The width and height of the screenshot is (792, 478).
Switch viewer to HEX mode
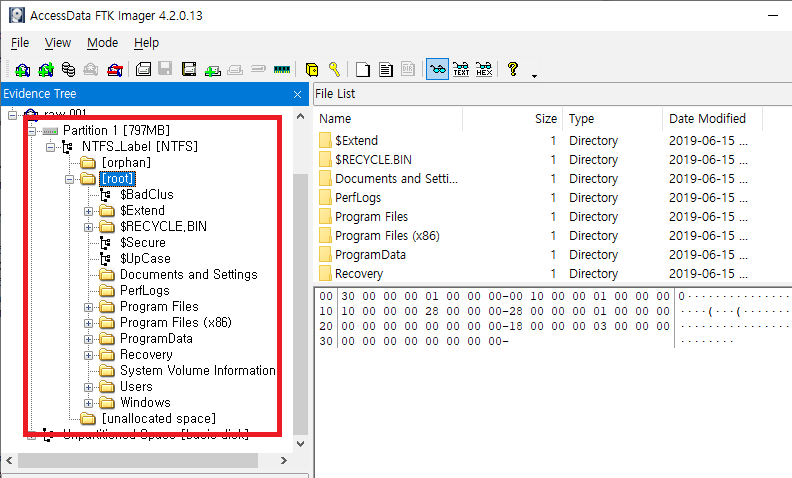[484, 70]
